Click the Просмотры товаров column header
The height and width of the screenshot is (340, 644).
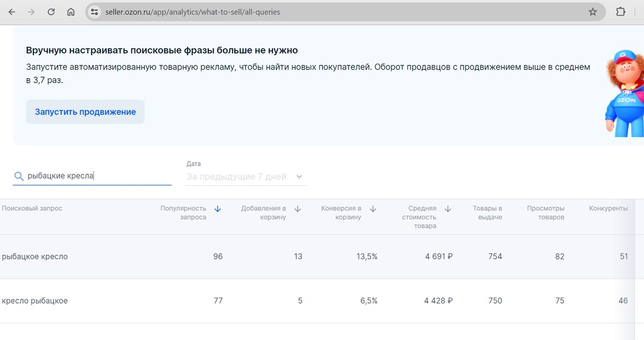click(x=545, y=213)
